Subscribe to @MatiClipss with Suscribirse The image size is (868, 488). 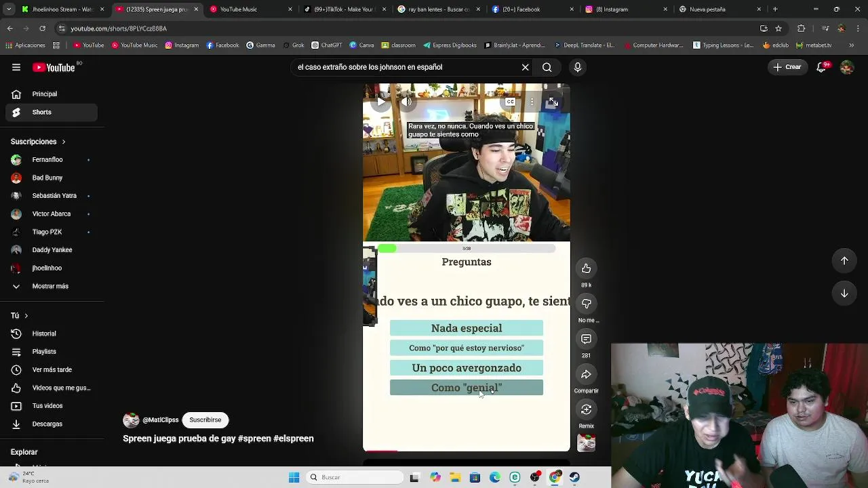tap(205, 420)
